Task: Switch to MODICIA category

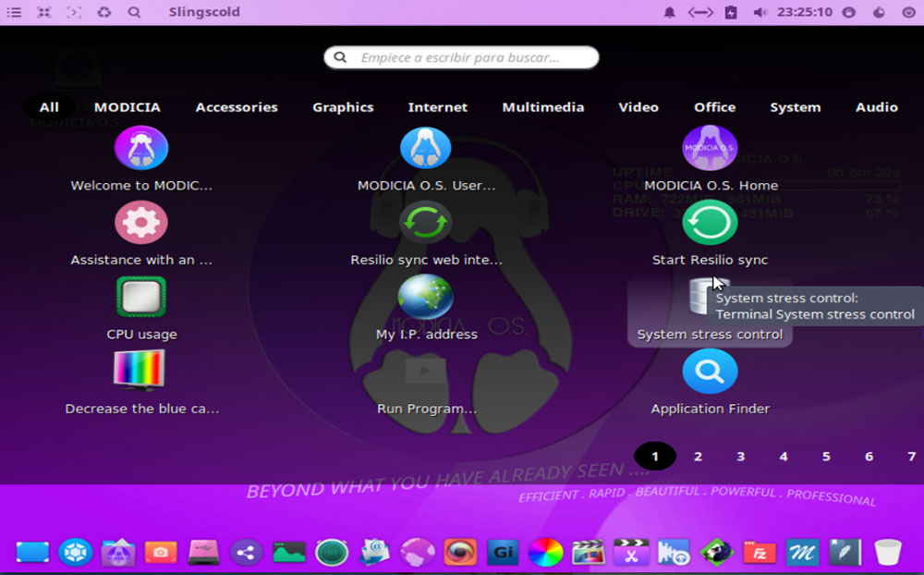Action: click(128, 106)
